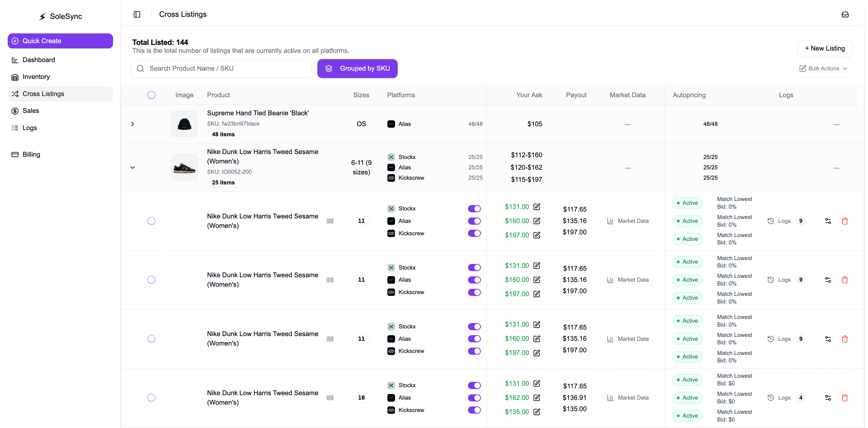Open the Nike Dunk product thumbnail
The image size is (868, 428).
[184, 168]
